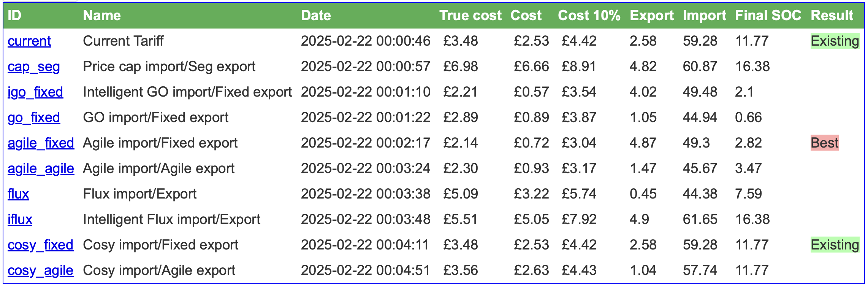Open the agile_agile link
Image resolution: width=868 pixels, height=286 pixels.
41,168
